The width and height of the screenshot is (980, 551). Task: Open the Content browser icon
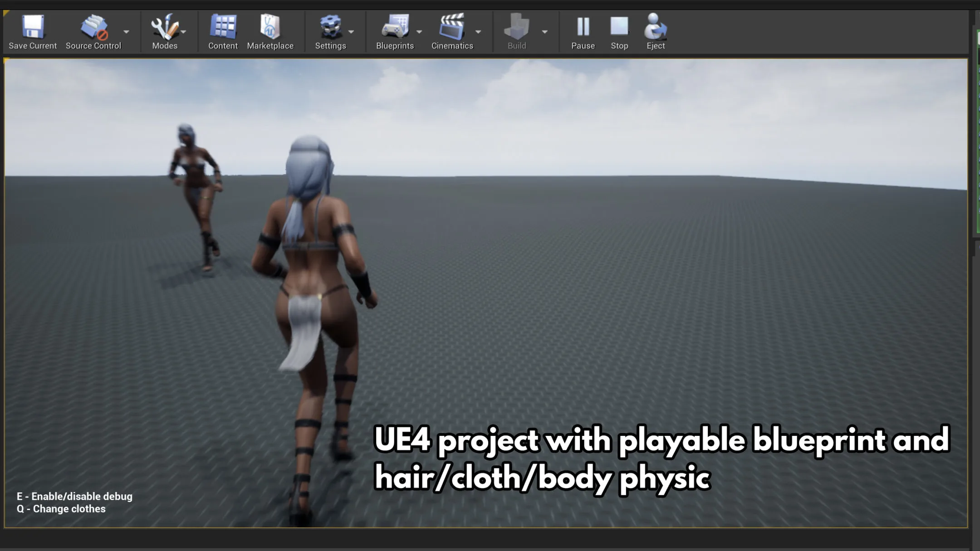223,27
